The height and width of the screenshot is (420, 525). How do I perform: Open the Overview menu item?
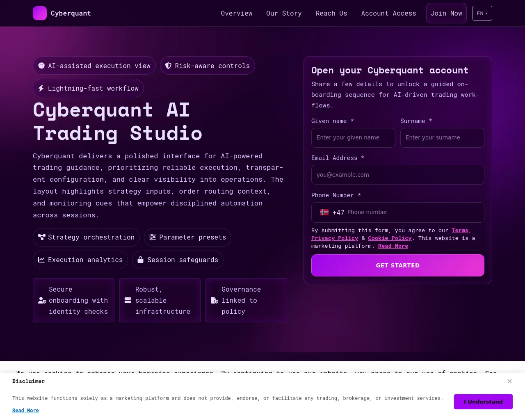[x=237, y=13]
